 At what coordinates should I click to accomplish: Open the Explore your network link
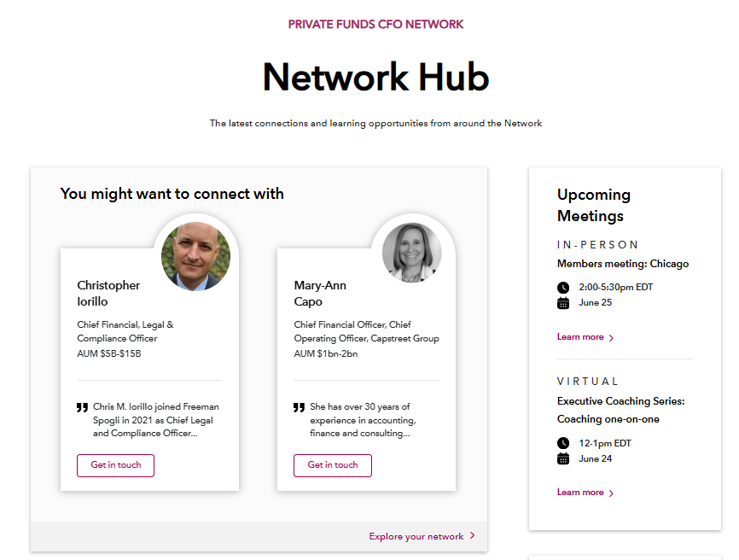tap(416, 537)
